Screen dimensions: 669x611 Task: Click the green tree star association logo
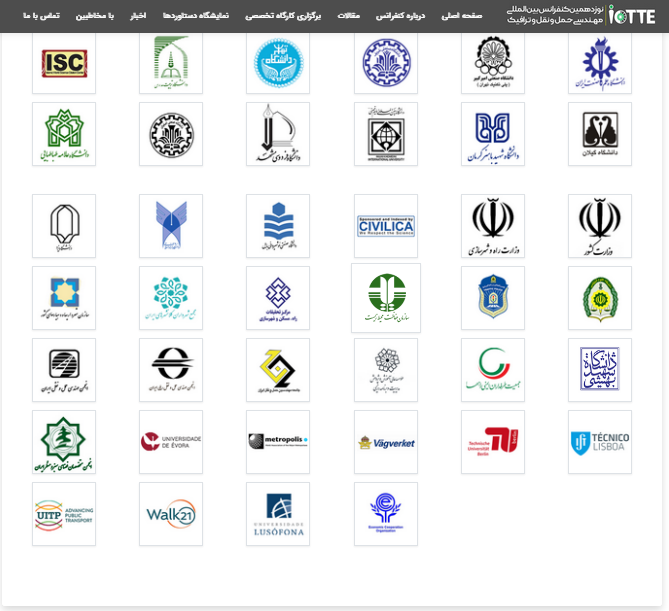tap(64, 442)
